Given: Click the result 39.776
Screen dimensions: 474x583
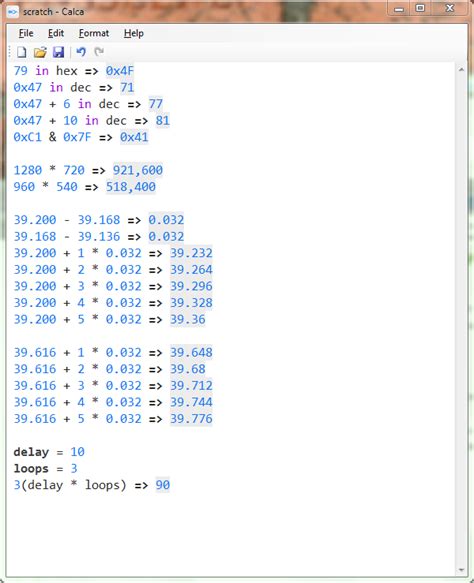Looking at the screenshot, I should pos(191,419).
